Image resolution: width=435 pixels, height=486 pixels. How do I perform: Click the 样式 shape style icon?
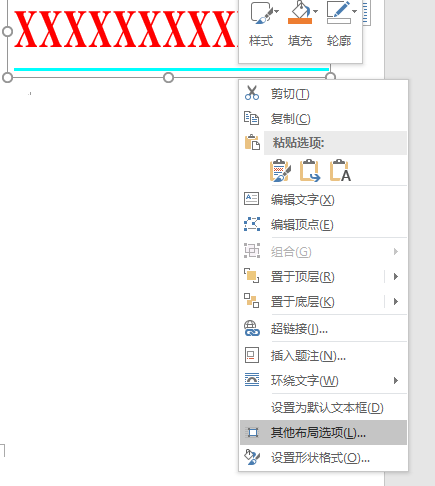pyautogui.click(x=262, y=13)
